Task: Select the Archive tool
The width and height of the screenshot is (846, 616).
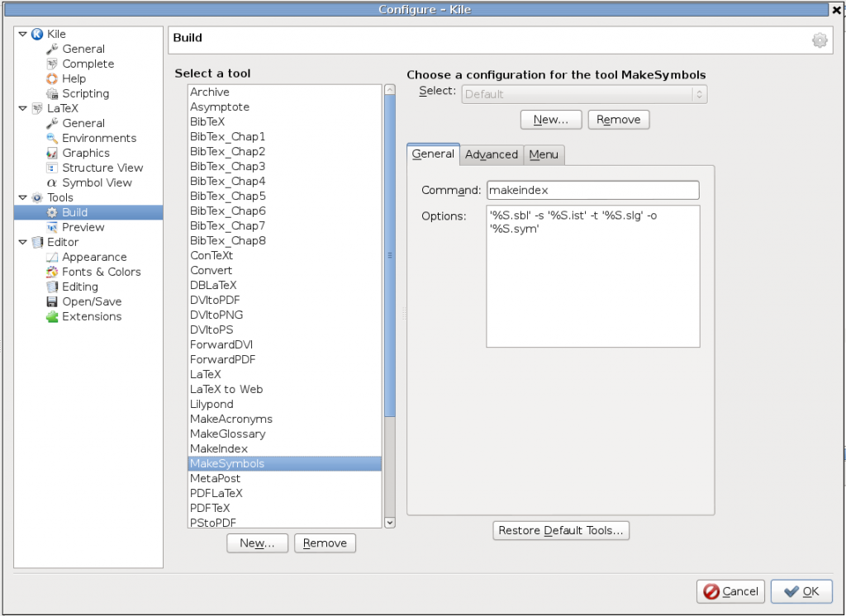Action: 284,92
